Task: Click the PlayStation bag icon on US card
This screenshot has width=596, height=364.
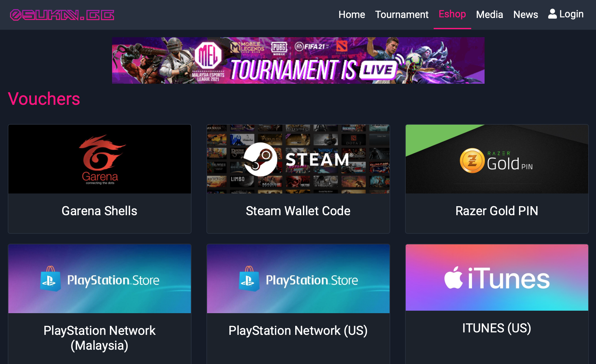Action: 249,279
